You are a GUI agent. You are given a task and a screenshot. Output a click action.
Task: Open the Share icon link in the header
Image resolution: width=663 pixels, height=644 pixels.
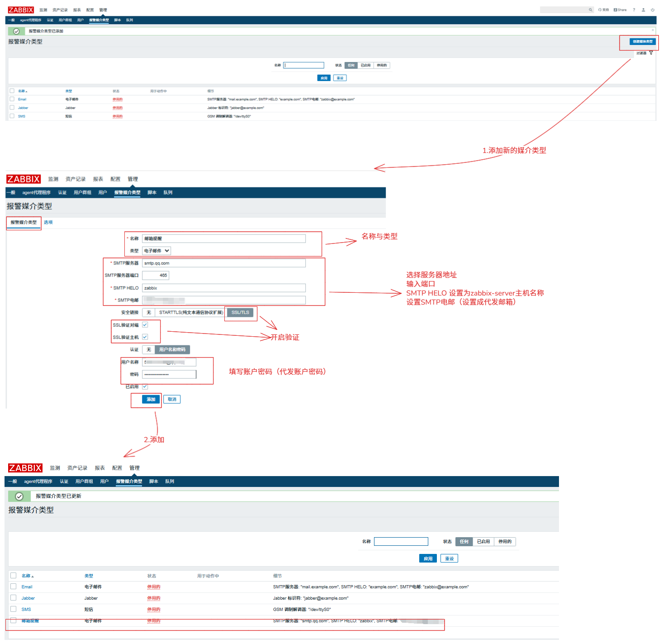[x=620, y=10]
